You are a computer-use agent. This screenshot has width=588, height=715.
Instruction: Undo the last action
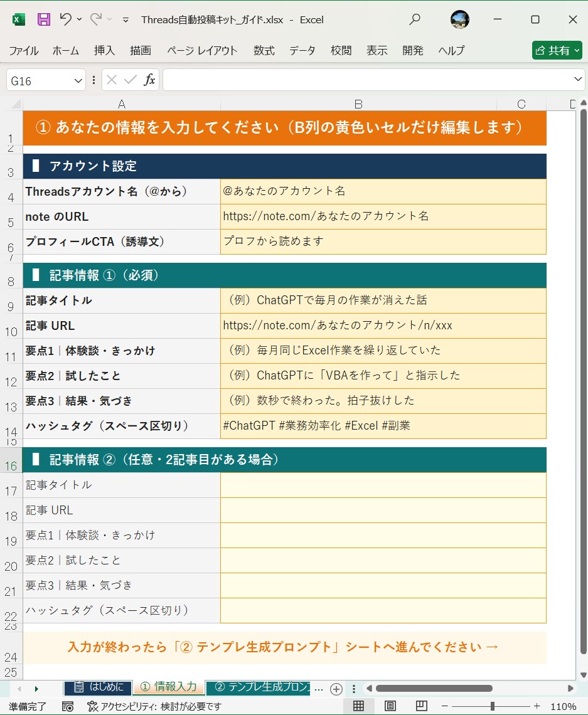(66, 19)
